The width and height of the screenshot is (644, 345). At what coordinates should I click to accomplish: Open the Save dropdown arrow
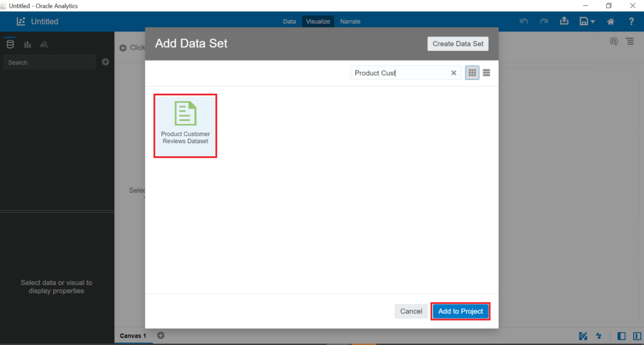592,22
